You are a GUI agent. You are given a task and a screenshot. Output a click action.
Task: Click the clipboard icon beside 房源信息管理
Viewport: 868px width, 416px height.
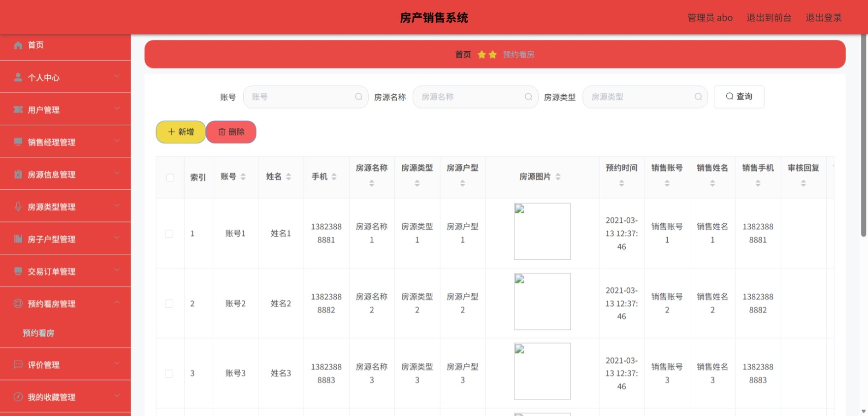[x=18, y=174]
